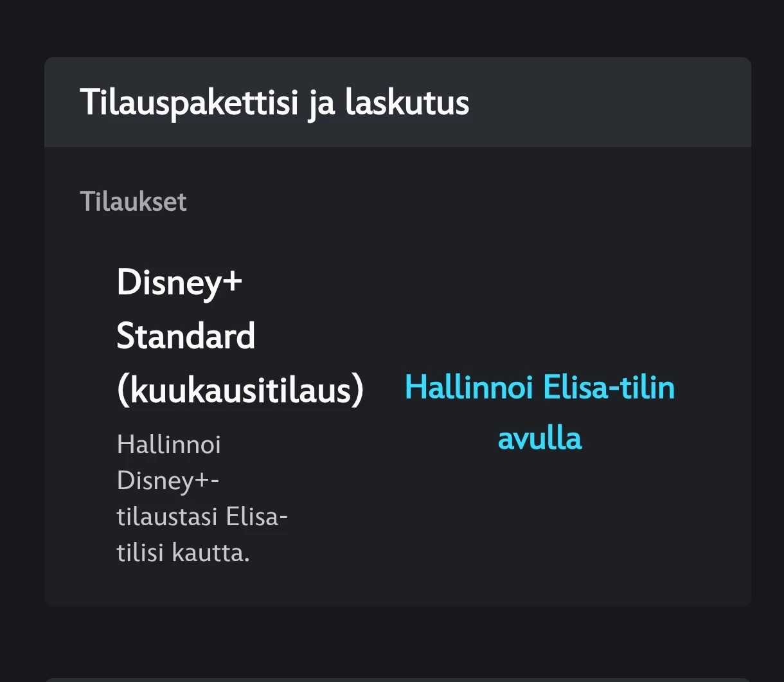The width and height of the screenshot is (784, 682).
Task: Click the word ja in the header
Action: tap(321, 103)
